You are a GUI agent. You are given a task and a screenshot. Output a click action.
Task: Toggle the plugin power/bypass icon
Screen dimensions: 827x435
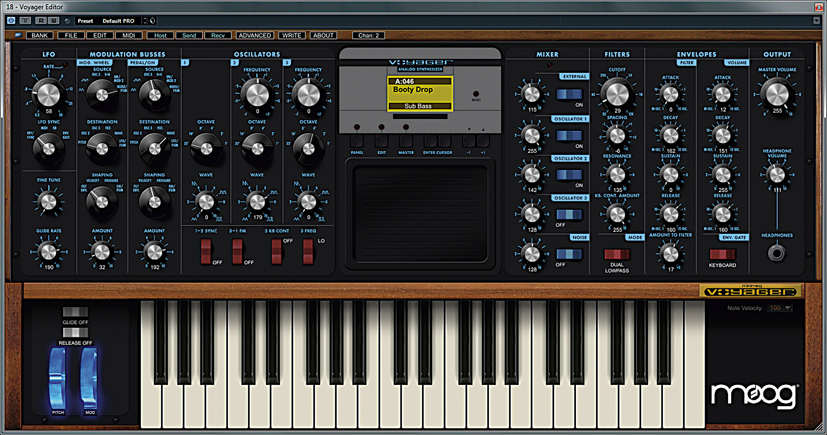point(11,21)
